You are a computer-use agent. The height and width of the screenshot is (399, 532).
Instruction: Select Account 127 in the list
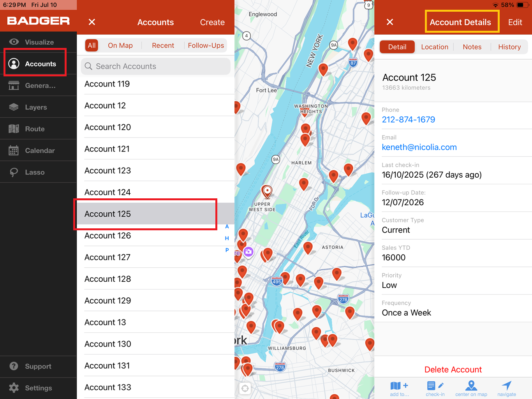pos(156,257)
